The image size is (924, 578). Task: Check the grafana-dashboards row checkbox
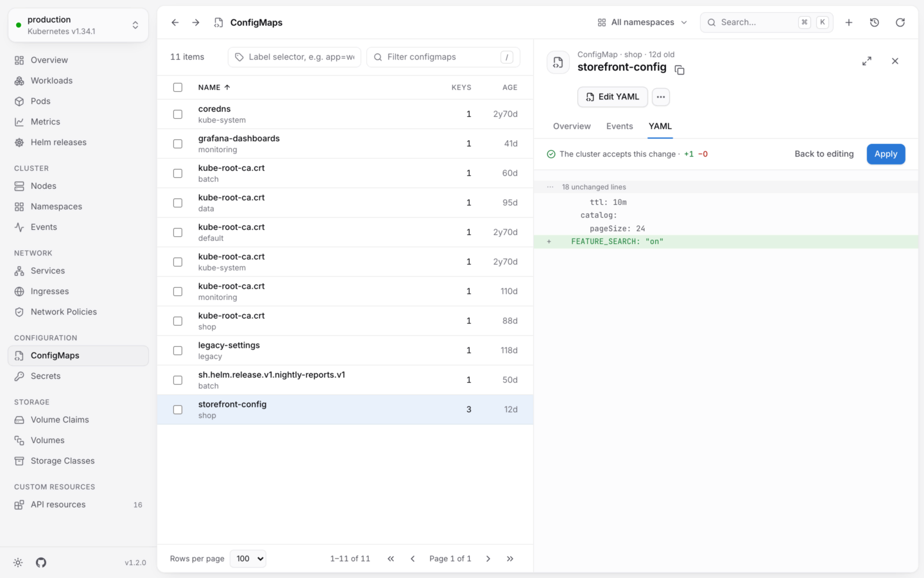coord(178,144)
